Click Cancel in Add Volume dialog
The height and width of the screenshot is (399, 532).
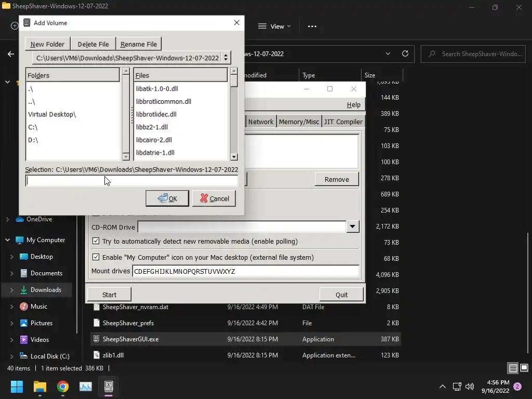214,198
